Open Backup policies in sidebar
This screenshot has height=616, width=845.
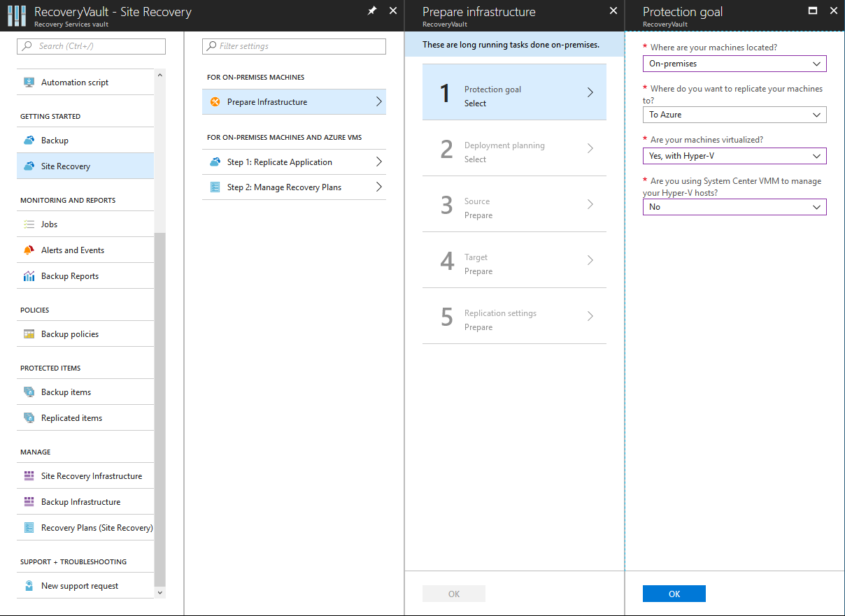pos(85,334)
